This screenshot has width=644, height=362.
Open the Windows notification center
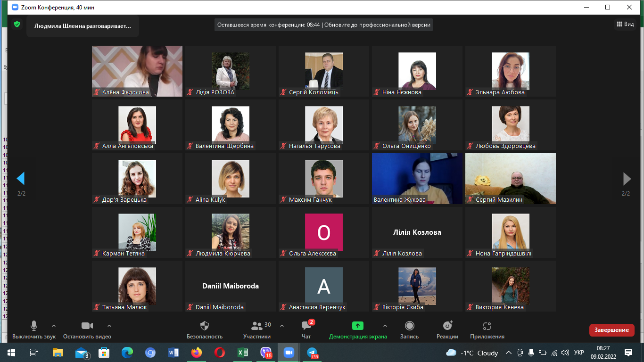pyautogui.click(x=628, y=353)
